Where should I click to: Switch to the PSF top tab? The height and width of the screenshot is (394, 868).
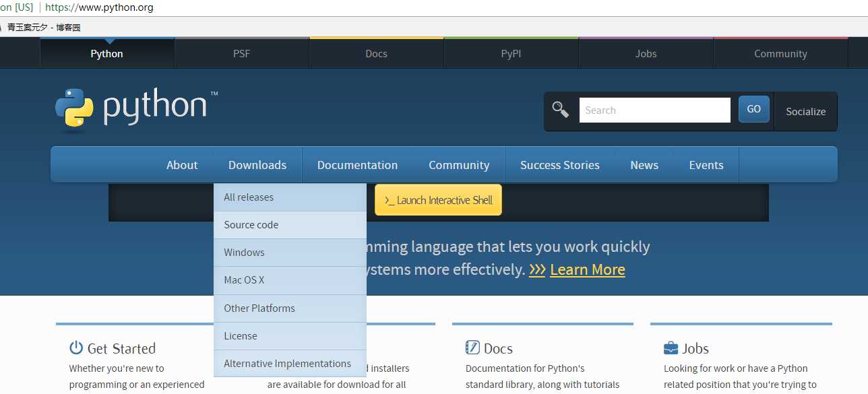(x=242, y=54)
